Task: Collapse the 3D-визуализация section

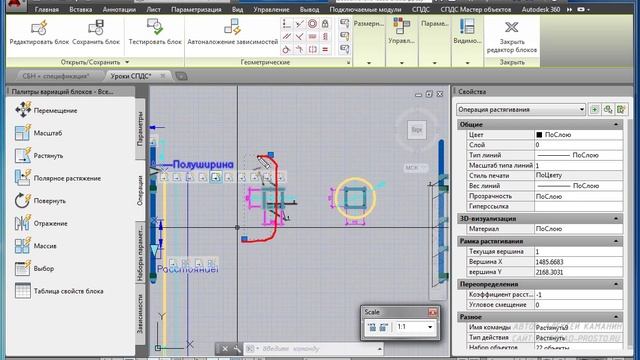Action: [x=616, y=218]
